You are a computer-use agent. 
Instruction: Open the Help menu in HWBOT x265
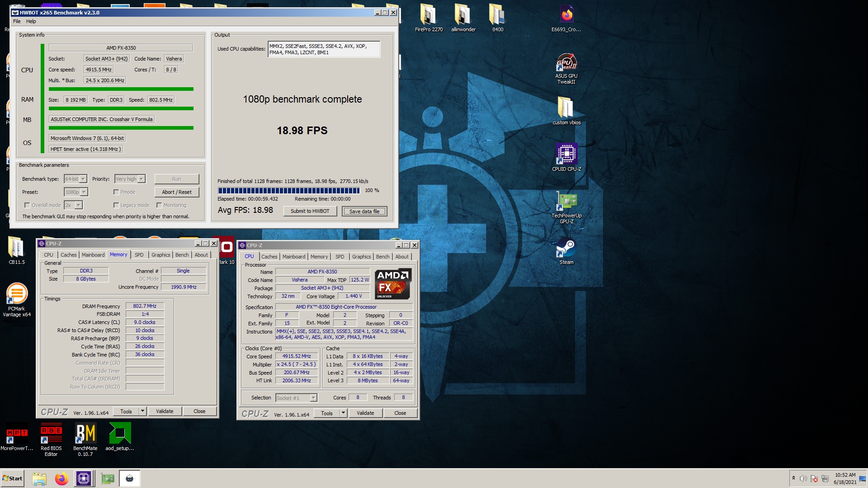coord(31,21)
